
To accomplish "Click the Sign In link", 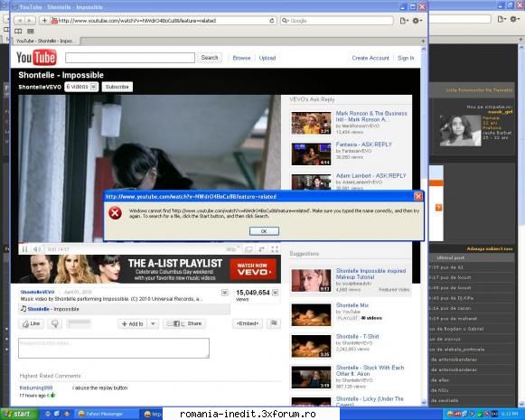I will click(x=406, y=58).
